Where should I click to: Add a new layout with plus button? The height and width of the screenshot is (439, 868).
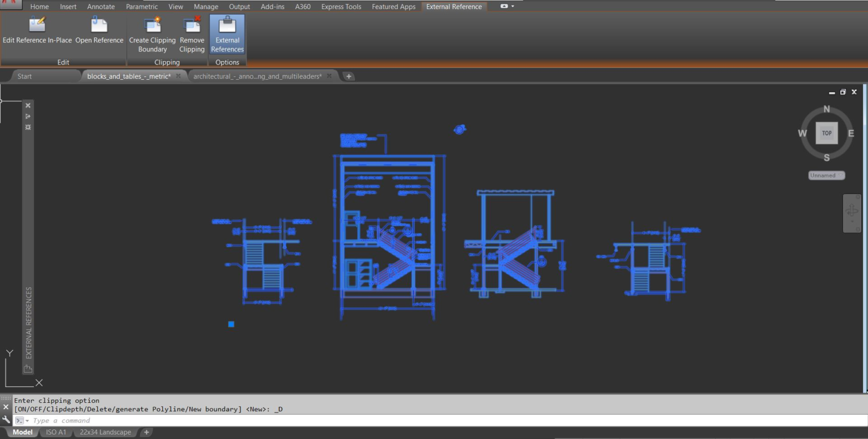(x=146, y=432)
